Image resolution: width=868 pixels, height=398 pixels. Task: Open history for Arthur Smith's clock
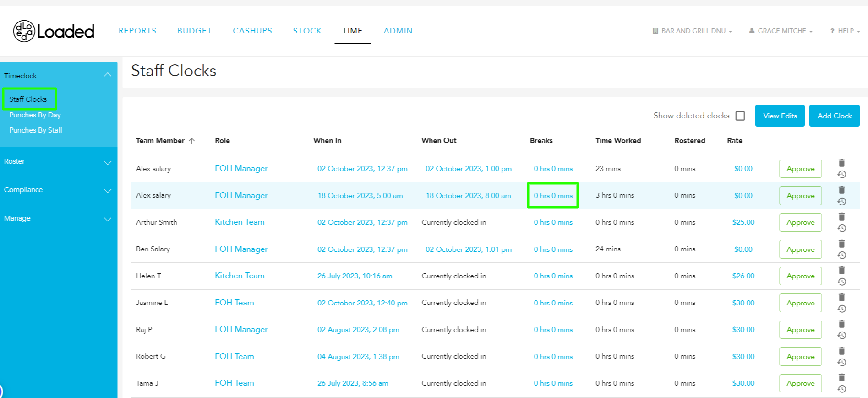(841, 228)
